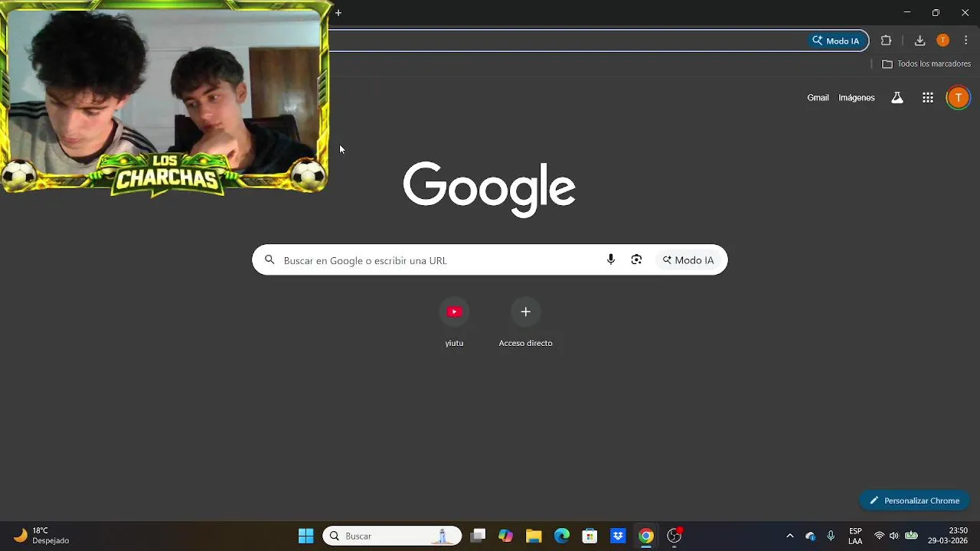
Task: Open the Windows Start menu
Action: point(305,536)
